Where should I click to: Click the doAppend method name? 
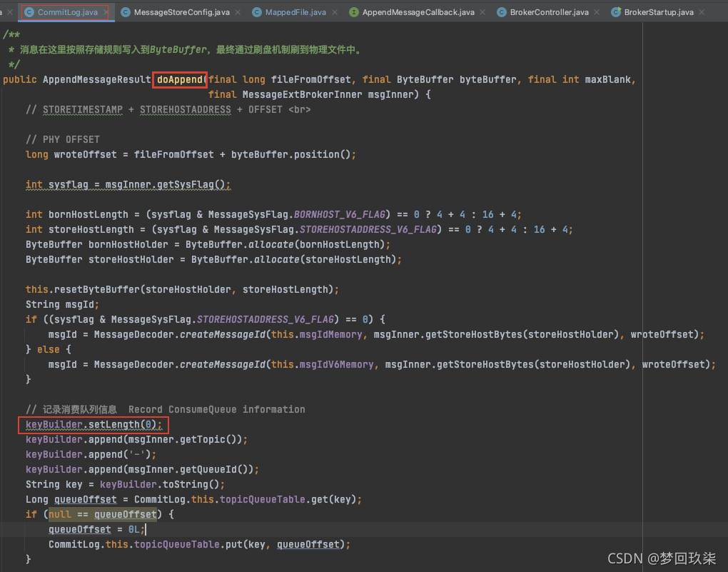click(x=180, y=79)
